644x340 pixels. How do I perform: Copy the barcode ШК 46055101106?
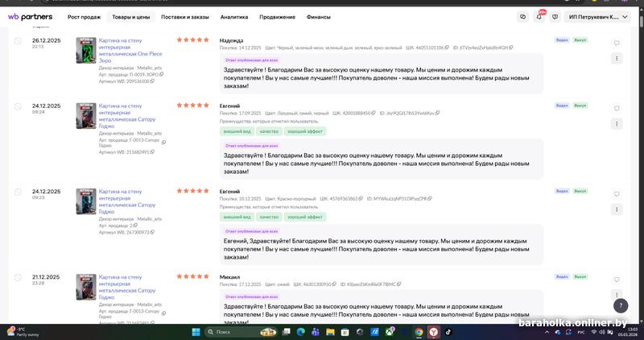click(x=447, y=48)
